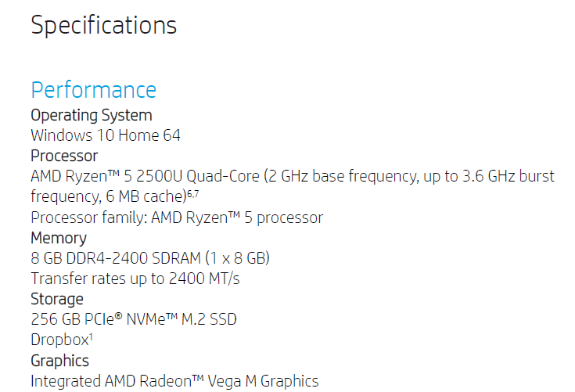Click the Storage label
Image resolution: width=575 pixels, height=392 pixels.
57,299
